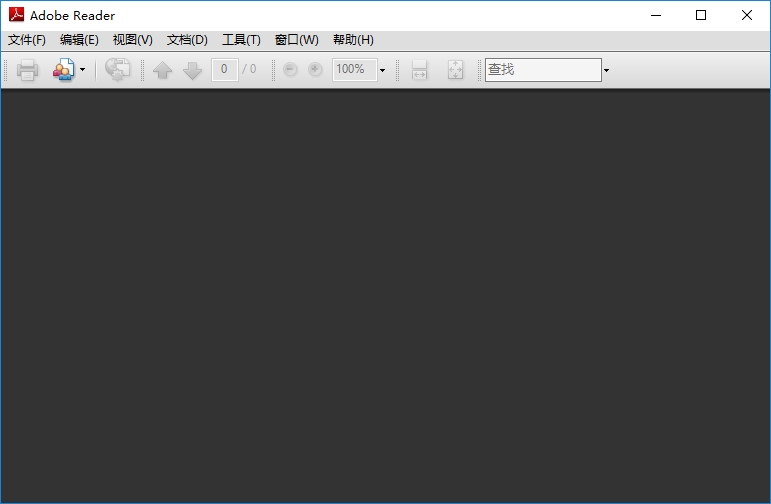Select the fit width scrolling icon
The height and width of the screenshot is (504, 771).
(419, 70)
